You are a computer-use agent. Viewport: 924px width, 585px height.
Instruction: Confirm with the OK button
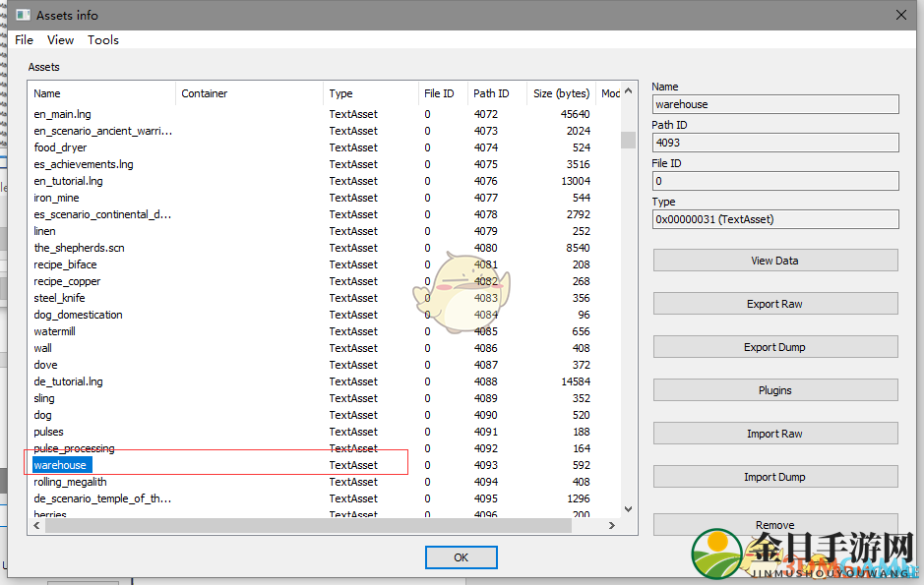(x=461, y=557)
